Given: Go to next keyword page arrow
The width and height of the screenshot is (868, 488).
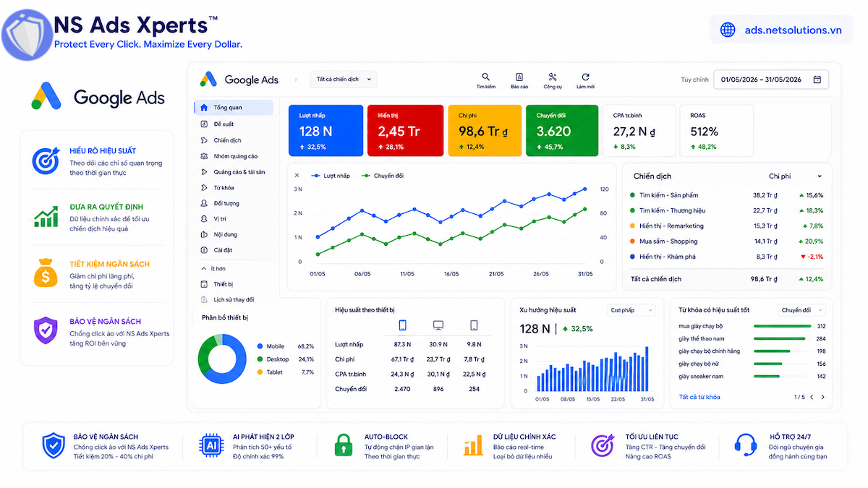Looking at the screenshot, I should tap(822, 397).
